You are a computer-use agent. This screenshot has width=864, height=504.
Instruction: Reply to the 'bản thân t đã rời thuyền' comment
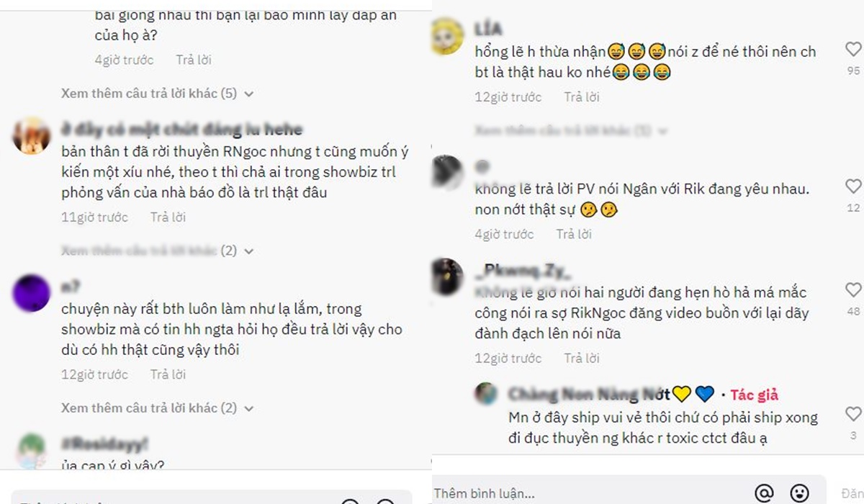(168, 217)
